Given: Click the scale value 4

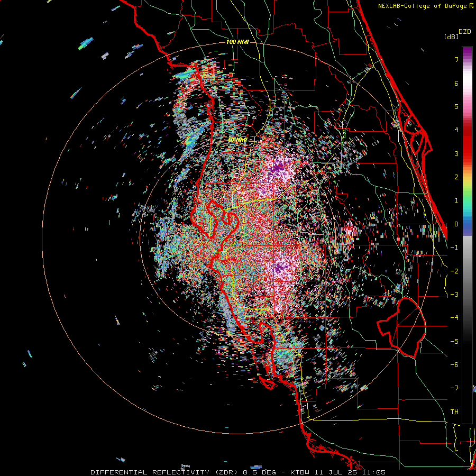Looking at the screenshot, I should coord(456,130).
